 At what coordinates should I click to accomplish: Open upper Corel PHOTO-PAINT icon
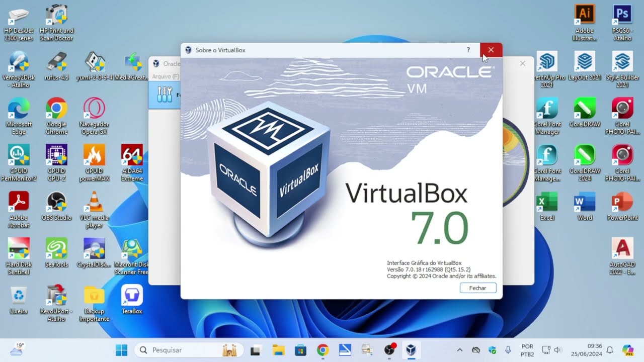pyautogui.click(x=622, y=116)
